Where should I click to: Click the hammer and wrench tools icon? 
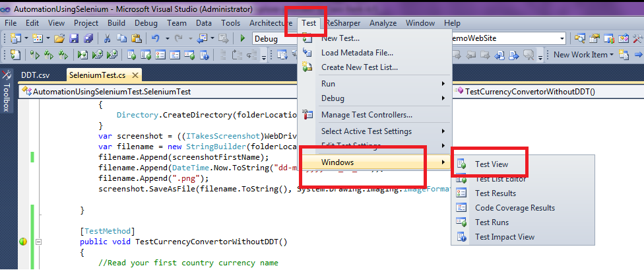click(x=637, y=39)
